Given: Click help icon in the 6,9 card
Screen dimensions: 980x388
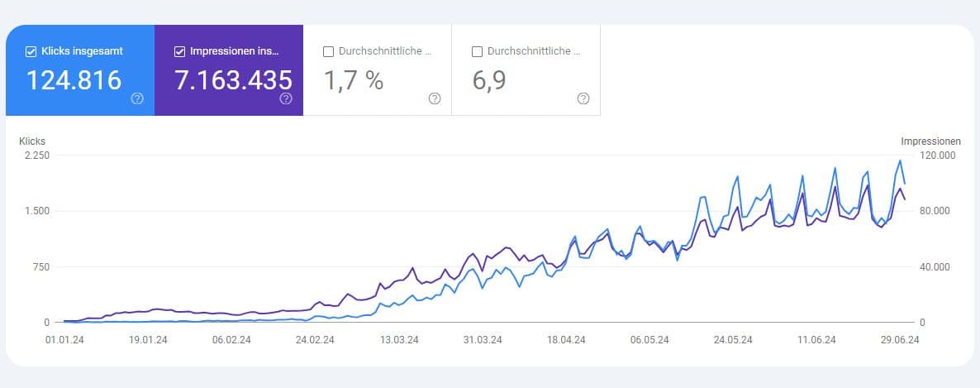Looking at the screenshot, I should click(x=583, y=98).
